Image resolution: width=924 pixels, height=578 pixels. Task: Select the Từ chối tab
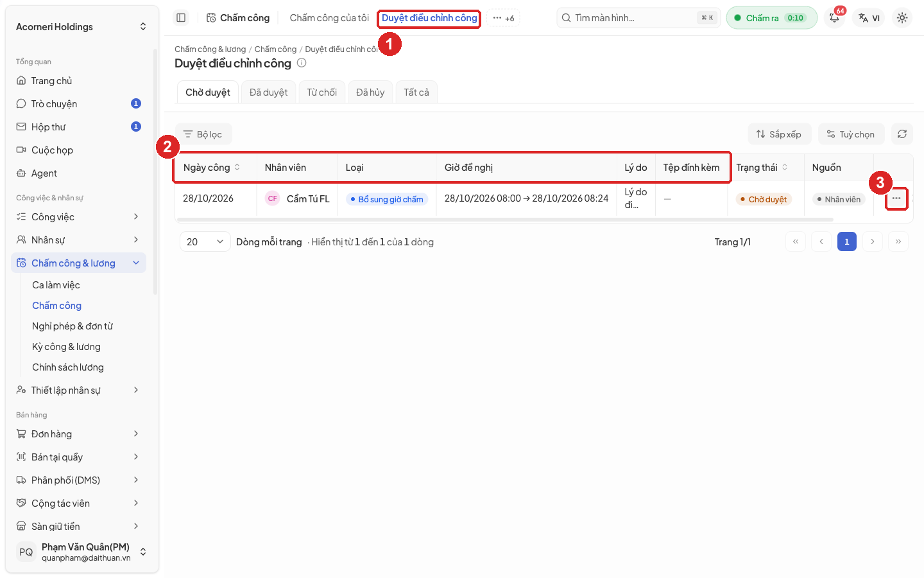coord(321,92)
